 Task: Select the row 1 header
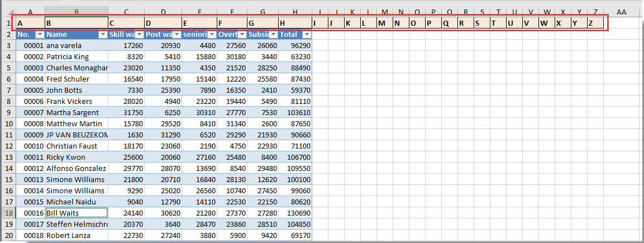click(8, 23)
